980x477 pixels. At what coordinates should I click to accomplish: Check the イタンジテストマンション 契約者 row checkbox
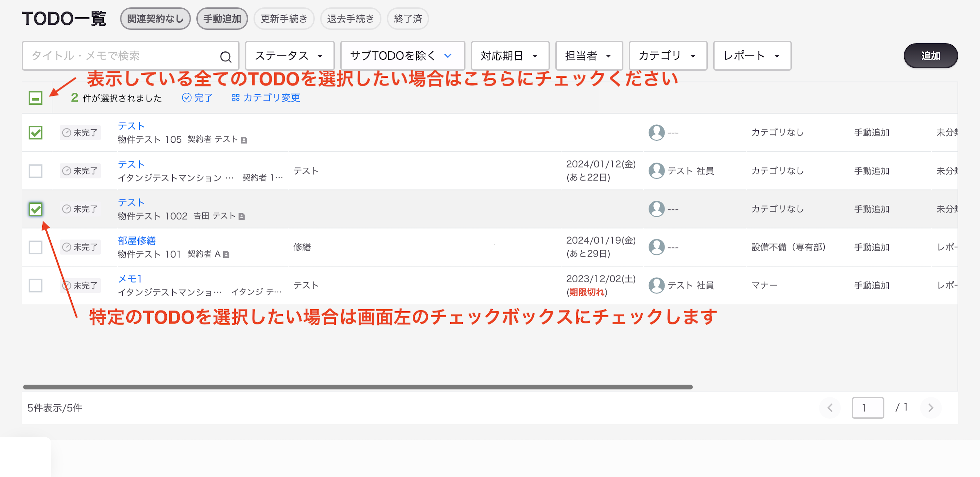35,171
